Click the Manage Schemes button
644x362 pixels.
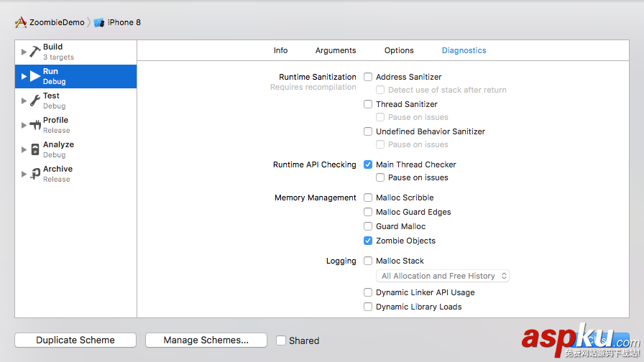coord(206,340)
